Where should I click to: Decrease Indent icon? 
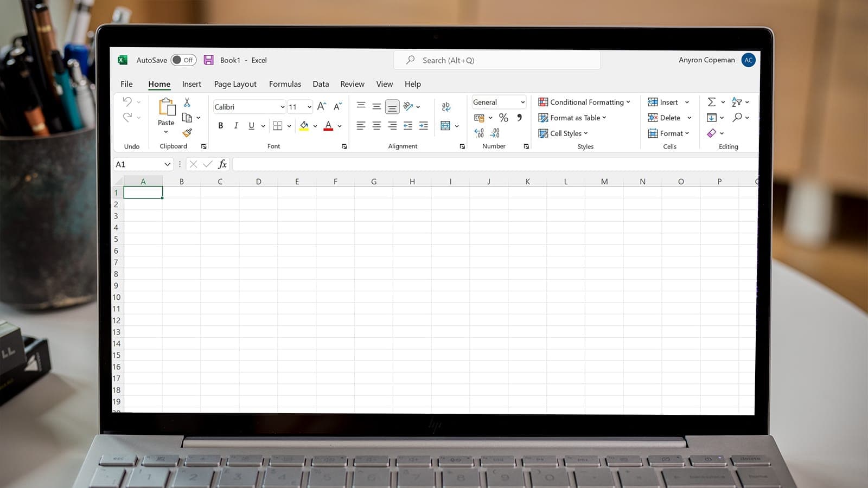[x=408, y=126]
